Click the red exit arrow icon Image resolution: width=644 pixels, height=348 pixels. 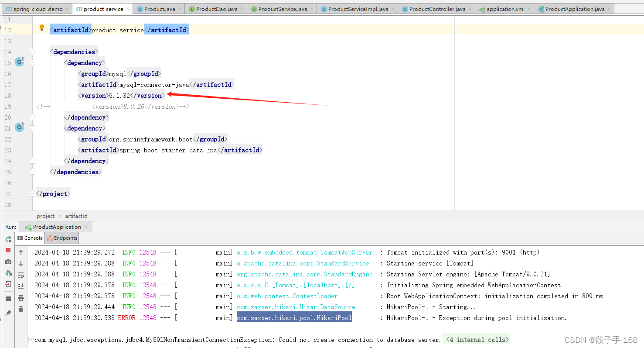[8, 284]
